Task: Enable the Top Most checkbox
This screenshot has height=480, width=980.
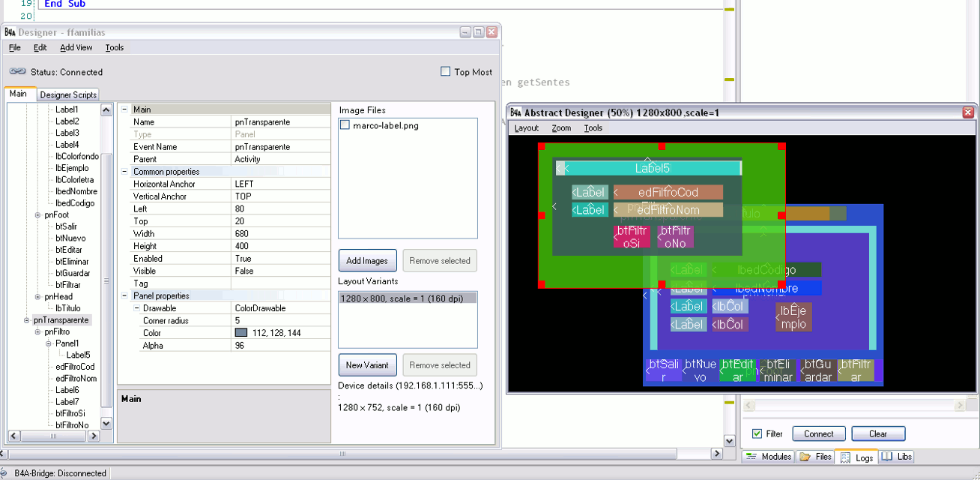Action: pyautogui.click(x=446, y=72)
